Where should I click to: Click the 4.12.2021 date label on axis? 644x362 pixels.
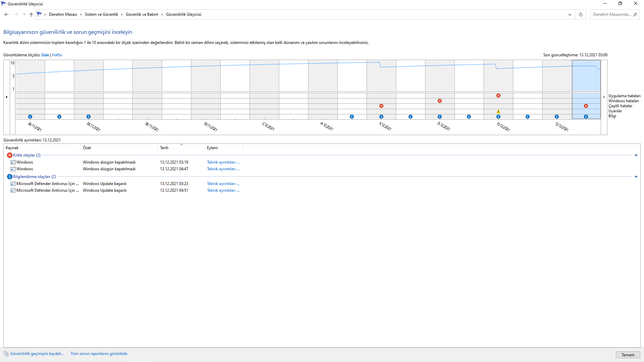point(327,126)
